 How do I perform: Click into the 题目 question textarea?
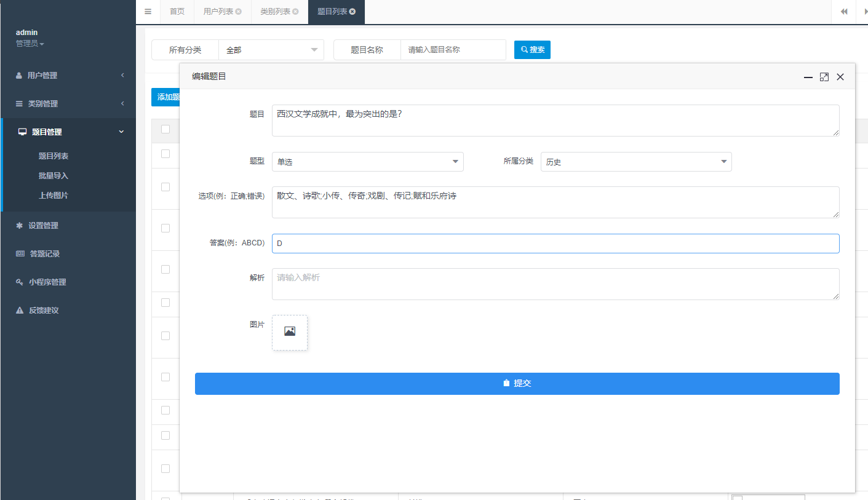[x=555, y=121]
